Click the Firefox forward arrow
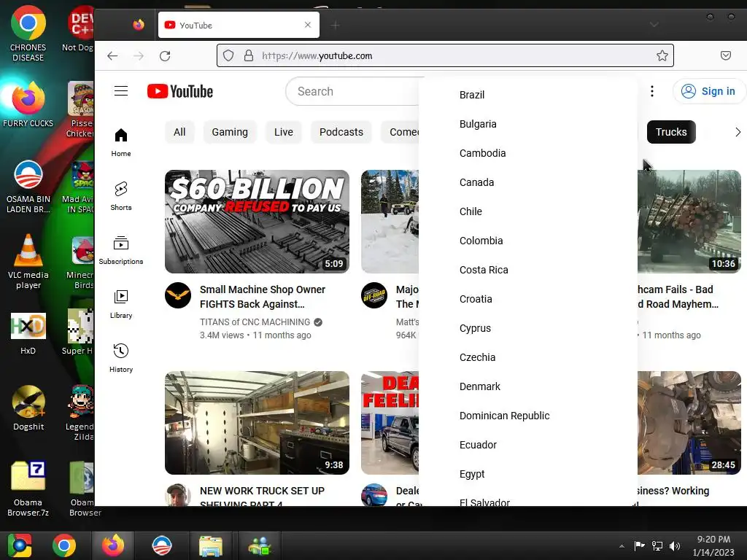 [x=139, y=55]
